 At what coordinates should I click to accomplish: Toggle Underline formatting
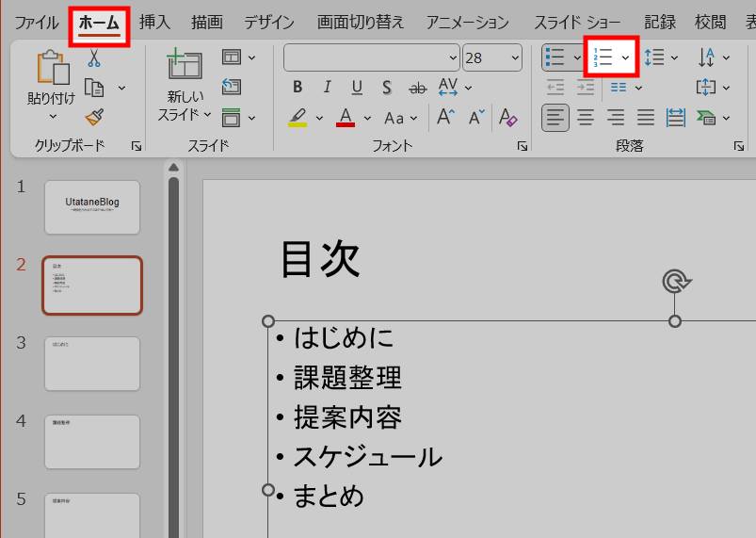coord(357,88)
